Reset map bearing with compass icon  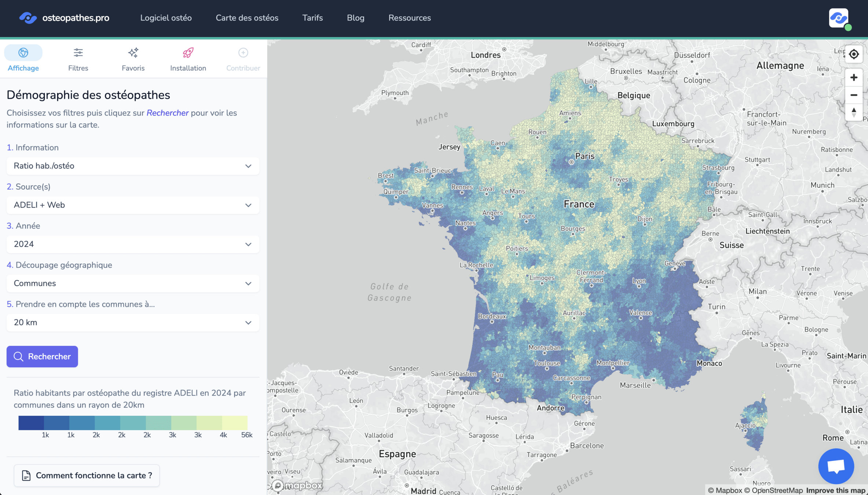click(854, 112)
